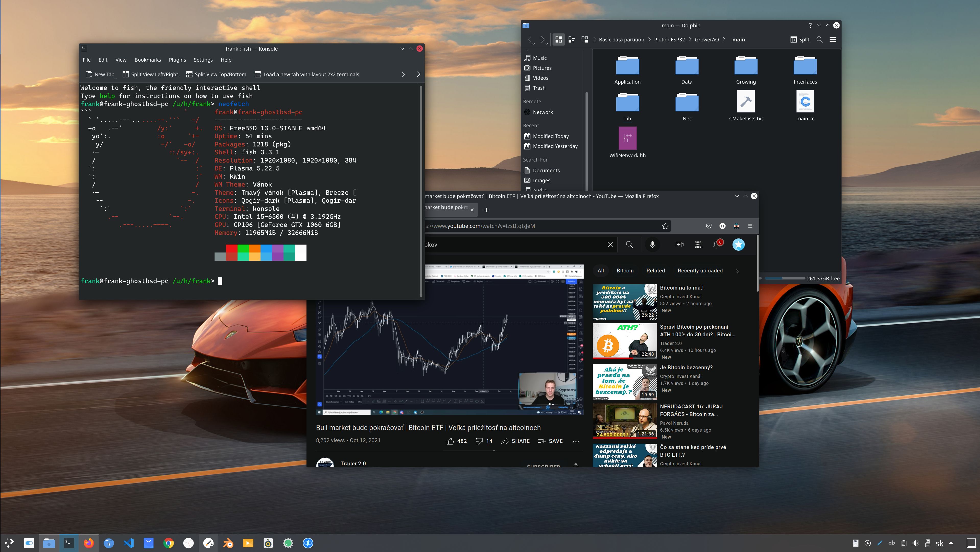
Task: Load new tab with 2x2 terminals layout
Action: click(307, 74)
